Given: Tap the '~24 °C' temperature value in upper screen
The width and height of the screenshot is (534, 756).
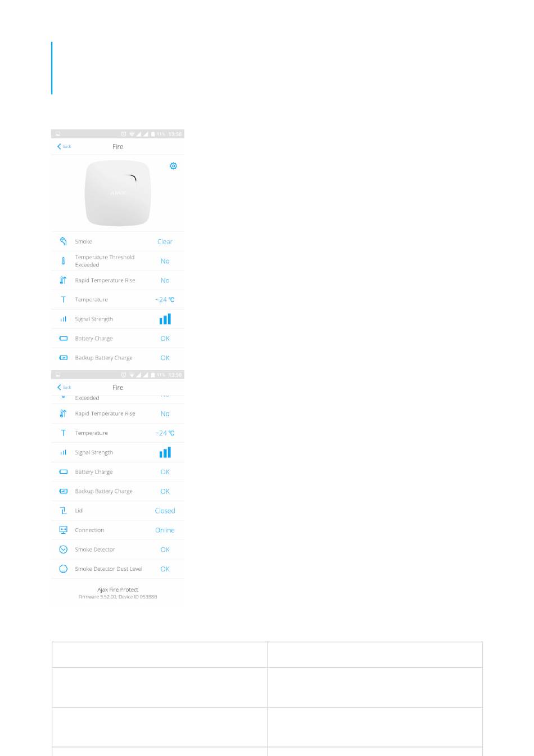Looking at the screenshot, I should [x=165, y=300].
